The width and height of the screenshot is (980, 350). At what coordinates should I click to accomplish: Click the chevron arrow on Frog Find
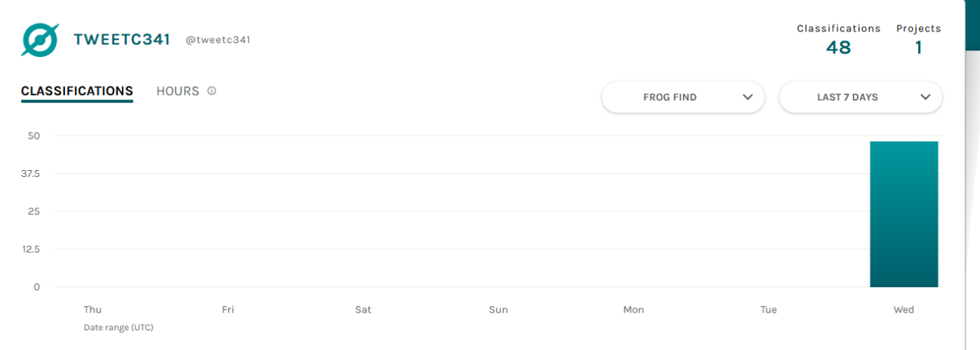[x=748, y=97]
